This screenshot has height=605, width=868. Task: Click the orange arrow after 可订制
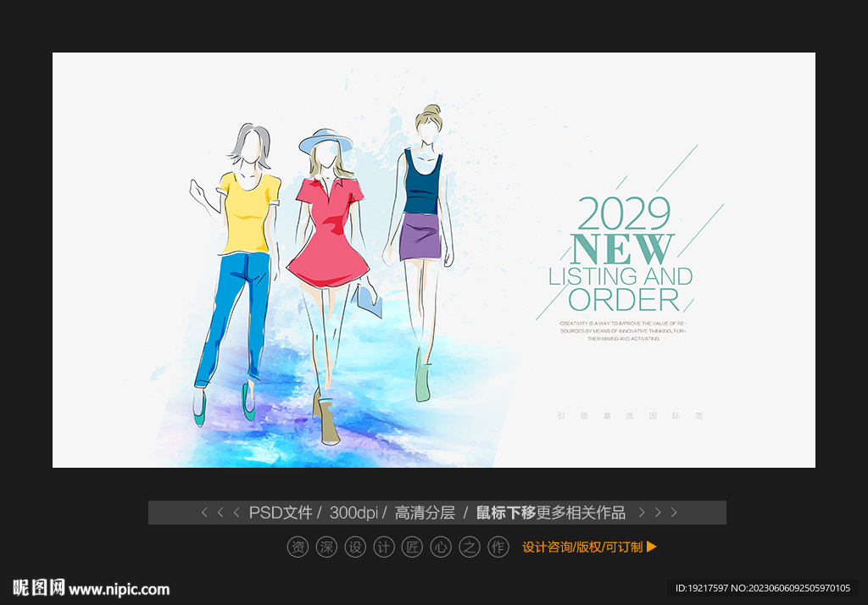coord(652,547)
